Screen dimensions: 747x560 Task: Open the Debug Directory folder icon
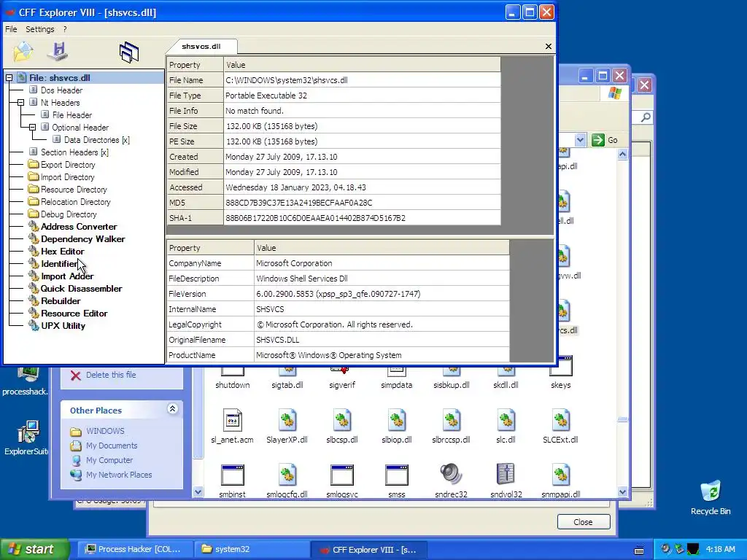[34, 214]
